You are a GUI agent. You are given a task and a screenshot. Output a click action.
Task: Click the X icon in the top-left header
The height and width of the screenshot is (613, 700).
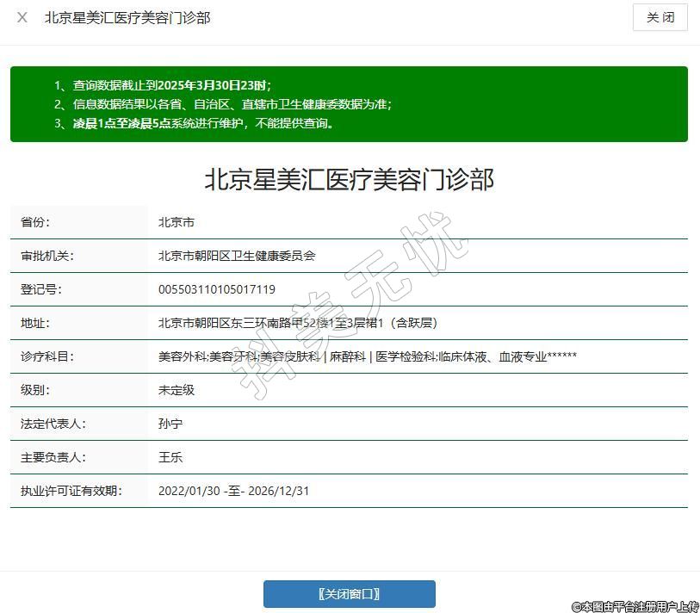(22, 17)
